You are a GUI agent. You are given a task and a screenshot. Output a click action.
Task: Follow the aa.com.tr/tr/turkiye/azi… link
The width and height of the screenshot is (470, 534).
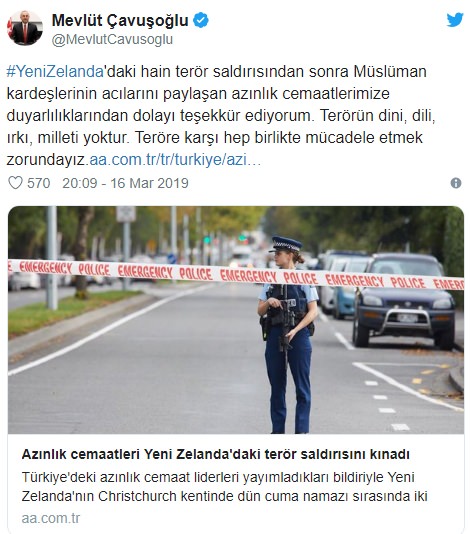[x=175, y=160]
